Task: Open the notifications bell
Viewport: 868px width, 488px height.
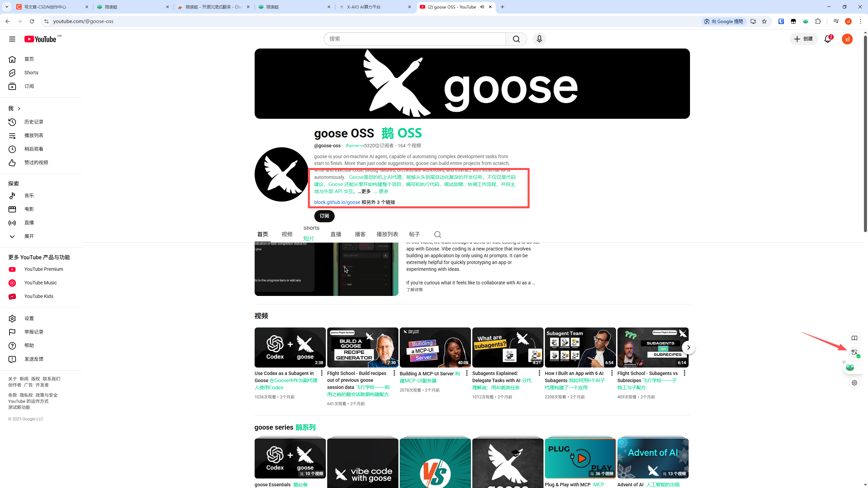Action: (828, 39)
